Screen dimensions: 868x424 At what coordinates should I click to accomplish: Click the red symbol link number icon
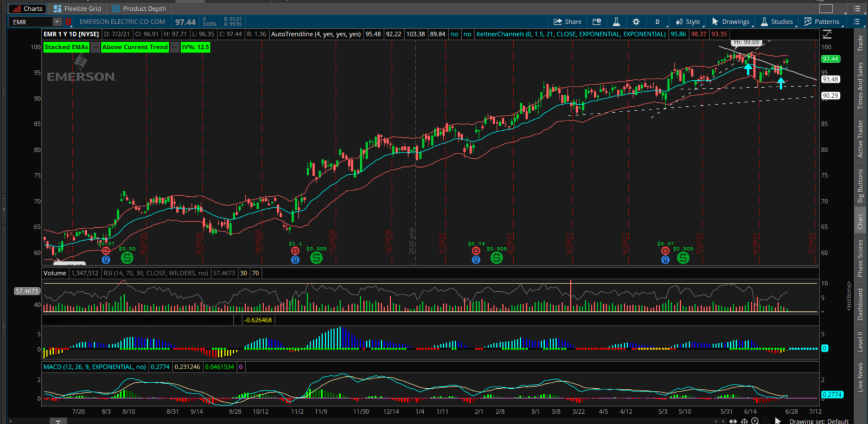pyautogui.click(x=68, y=22)
